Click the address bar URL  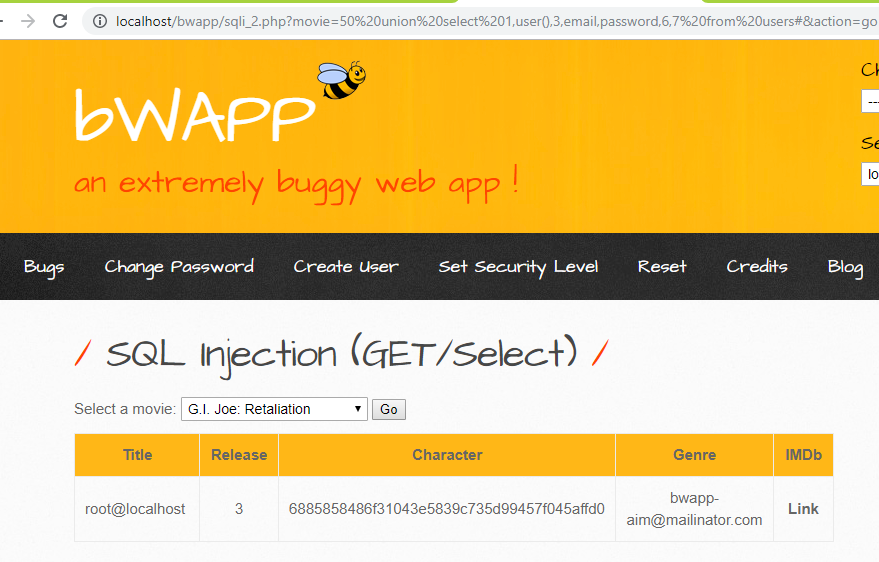click(x=496, y=21)
